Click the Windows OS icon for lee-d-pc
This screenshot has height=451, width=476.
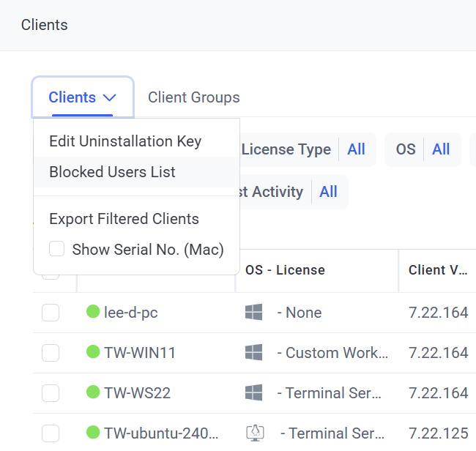(x=253, y=313)
